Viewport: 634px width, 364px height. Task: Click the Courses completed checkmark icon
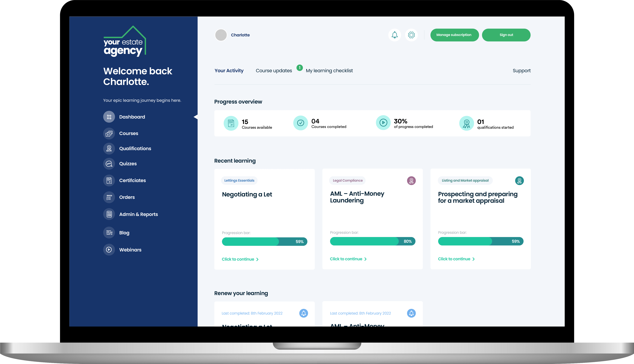point(301,123)
